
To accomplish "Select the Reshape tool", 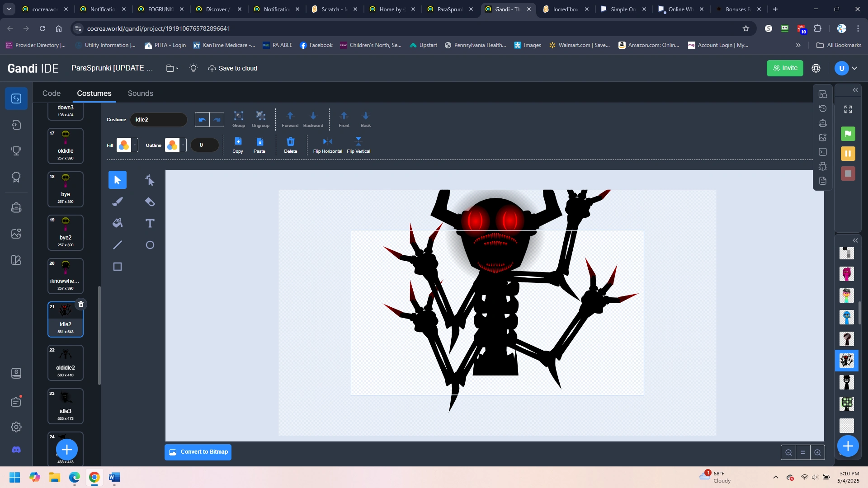I will (x=150, y=180).
